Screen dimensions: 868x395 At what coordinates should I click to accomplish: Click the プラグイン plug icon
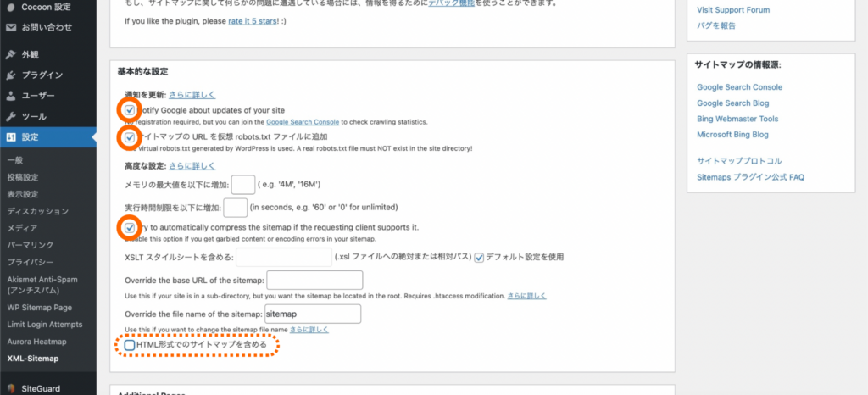coord(10,75)
